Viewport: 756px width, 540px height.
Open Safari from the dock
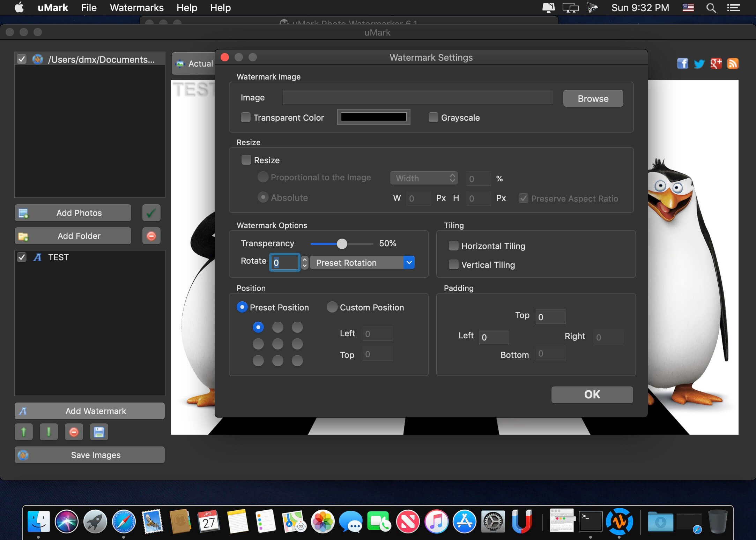point(124,521)
